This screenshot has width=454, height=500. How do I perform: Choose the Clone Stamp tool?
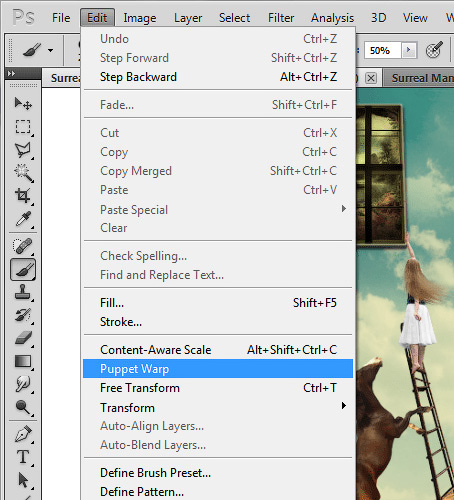(23, 292)
